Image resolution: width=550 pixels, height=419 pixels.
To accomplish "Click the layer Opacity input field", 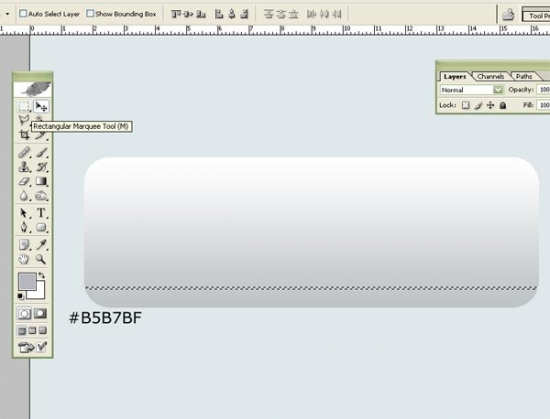I will pyautogui.click(x=543, y=90).
